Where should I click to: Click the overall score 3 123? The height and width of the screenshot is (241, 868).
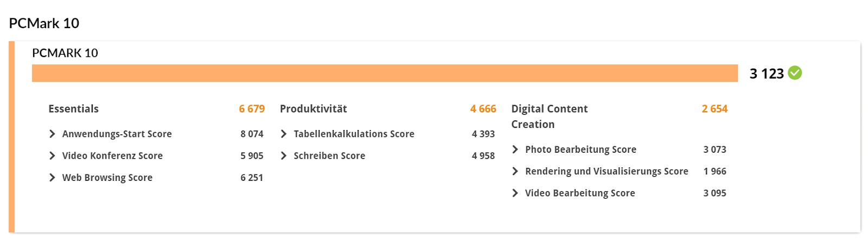tap(767, 74)
